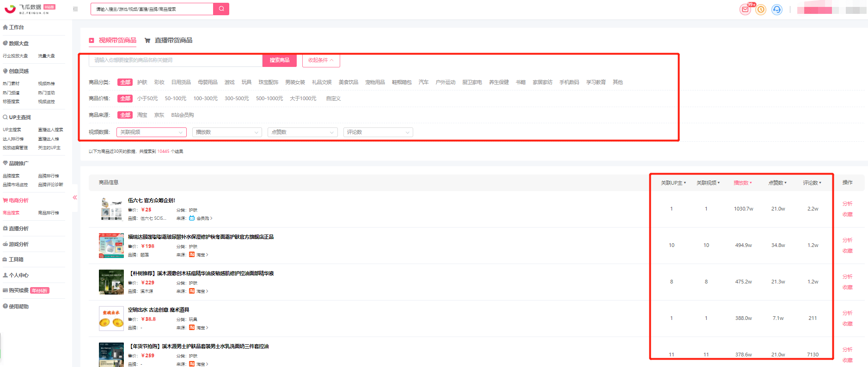The width and height of the screenshot is (868, 367).
Task: Click the 会员购 source icon on 伍六七 row
Action: pyautogui.click(x=192, y=218)
